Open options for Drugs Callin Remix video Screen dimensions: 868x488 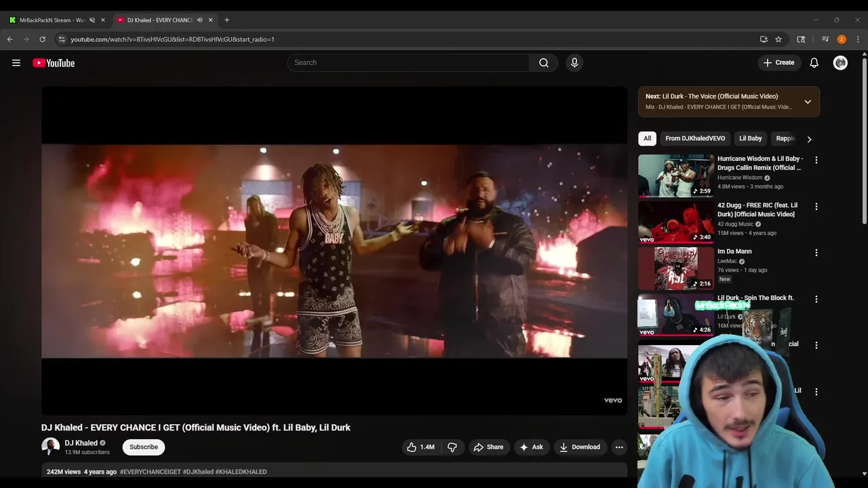click(816, 160)
